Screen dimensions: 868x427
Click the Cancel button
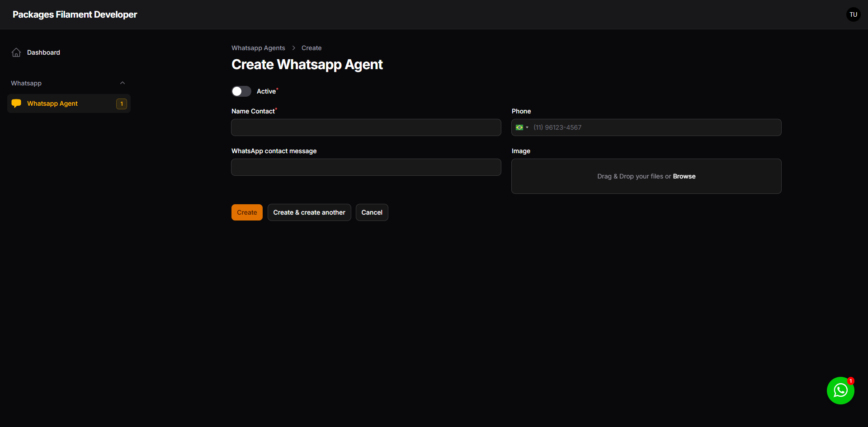point(372,212)
